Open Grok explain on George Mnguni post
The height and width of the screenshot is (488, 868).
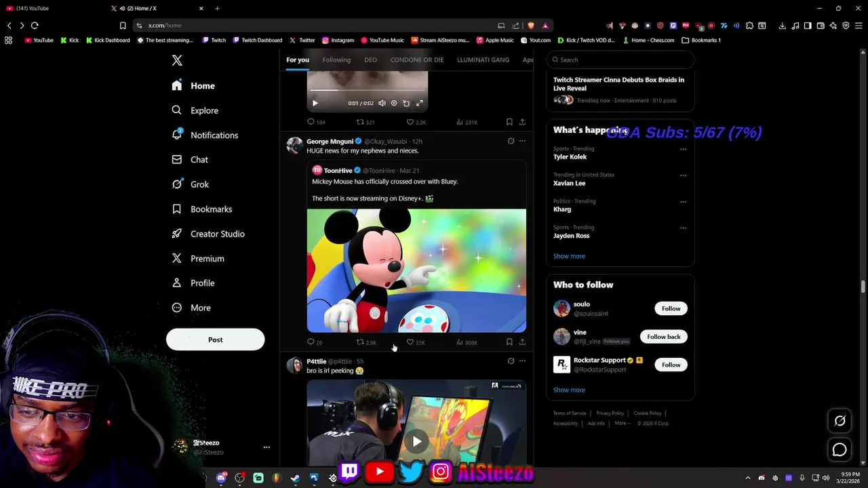[511, 141]
